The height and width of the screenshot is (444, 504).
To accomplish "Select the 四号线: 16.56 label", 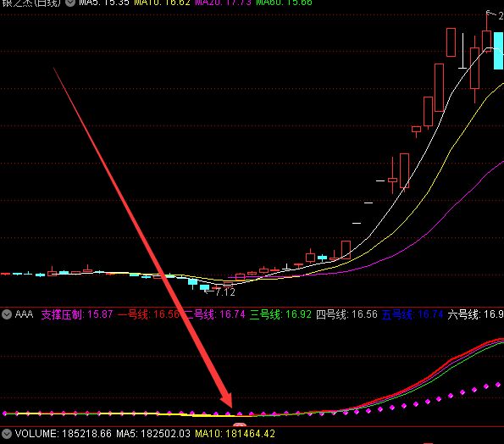I will pos(346,314).
